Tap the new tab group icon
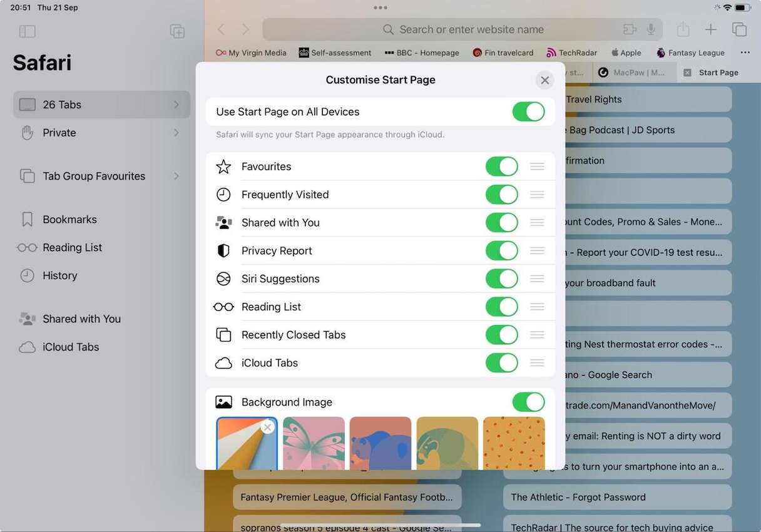This screenshot has height=532, width=761. click(177, 31)
